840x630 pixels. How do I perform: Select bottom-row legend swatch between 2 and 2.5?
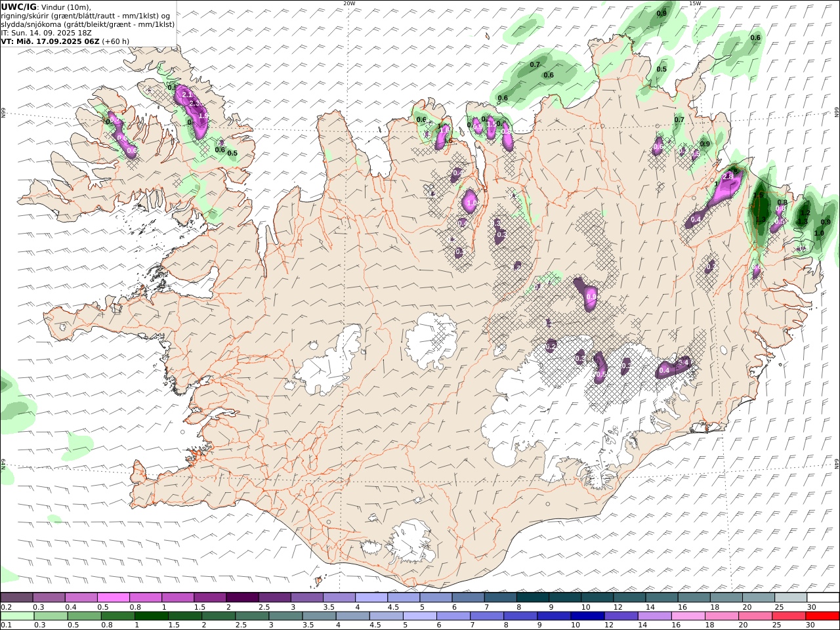coord(219,616)
